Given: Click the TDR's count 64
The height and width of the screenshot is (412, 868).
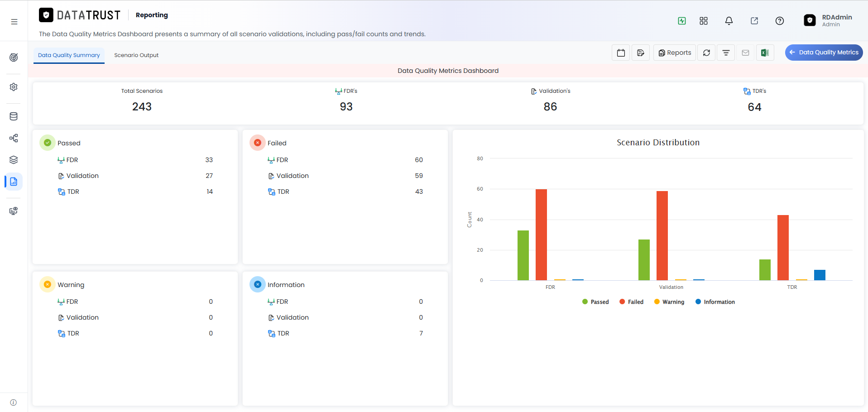Looking at the screenshot, I should click(754, 107).
